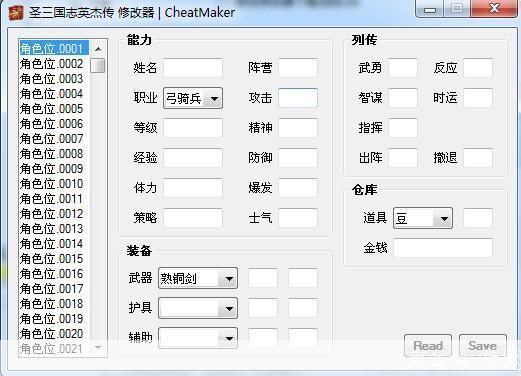Click the 防御 defense field
Screen dimensions: 521x376
[298, 158]
